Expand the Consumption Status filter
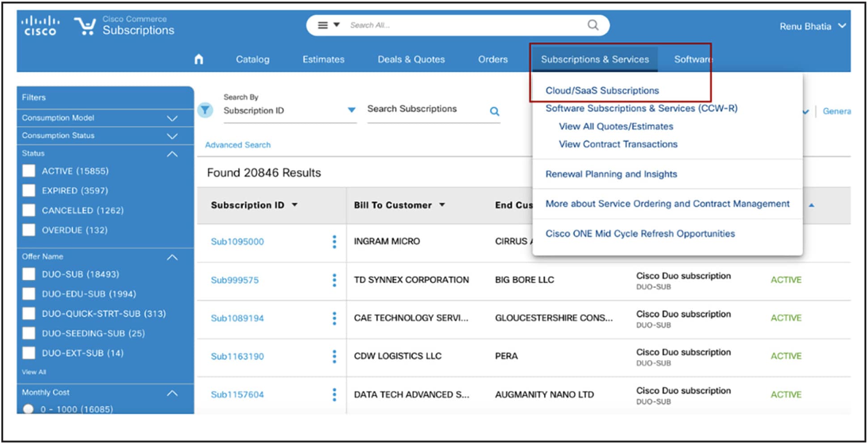Image resolution: width=868 pixels, height=444 pixels. click(172, 136)
